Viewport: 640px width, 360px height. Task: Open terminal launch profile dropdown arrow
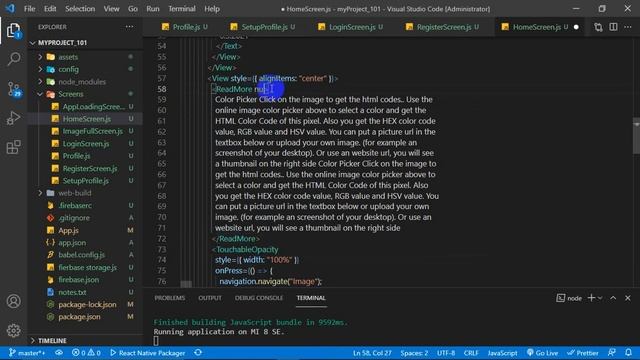[600, 298]
